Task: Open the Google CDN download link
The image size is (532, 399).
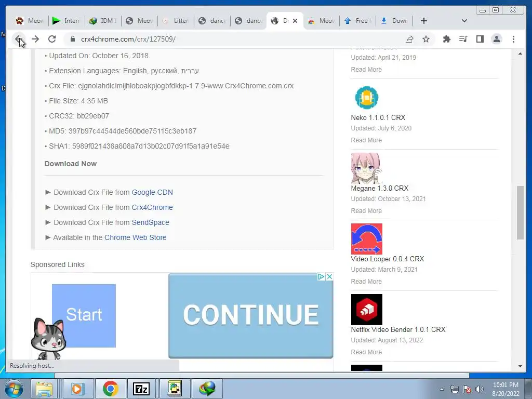Action: click(x=152, y=192)
